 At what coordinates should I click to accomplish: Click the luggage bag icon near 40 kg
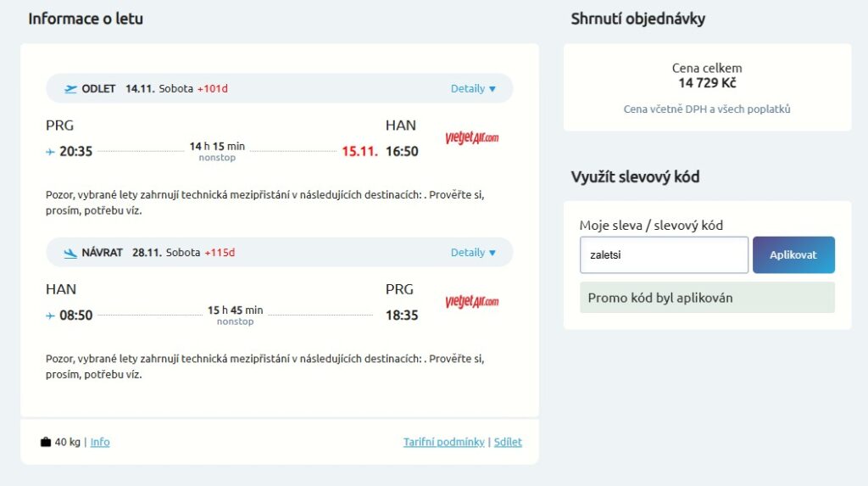[46, 442]
